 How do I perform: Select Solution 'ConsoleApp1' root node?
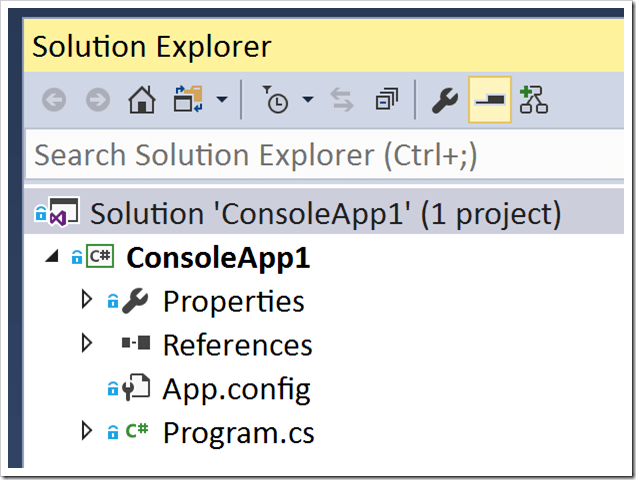[324, 213]
